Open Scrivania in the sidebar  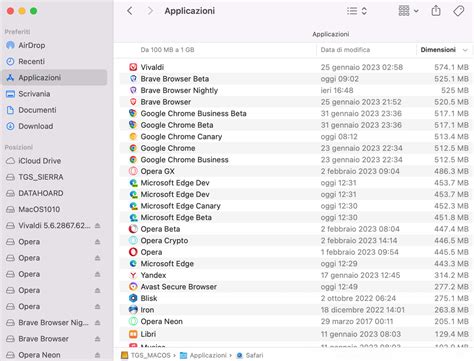[54, 94]
